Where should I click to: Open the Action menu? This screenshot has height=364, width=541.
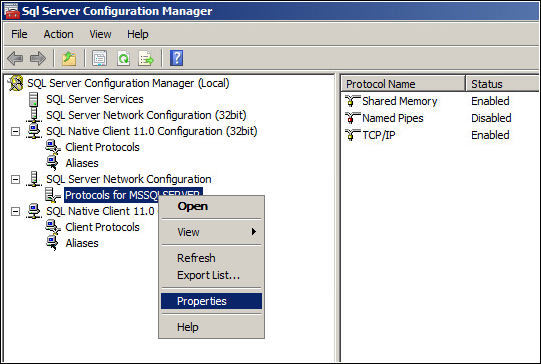tap(58, 34)
